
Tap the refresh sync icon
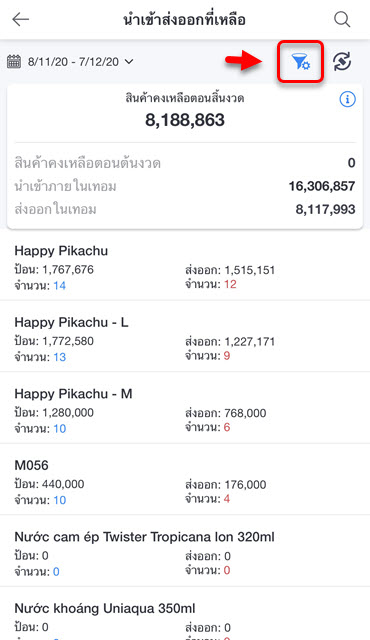[x=342, y=62]
